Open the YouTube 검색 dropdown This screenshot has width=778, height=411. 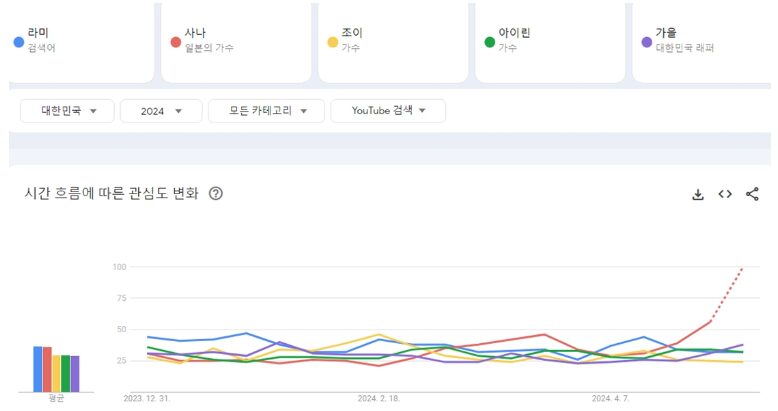coord(388,111)
